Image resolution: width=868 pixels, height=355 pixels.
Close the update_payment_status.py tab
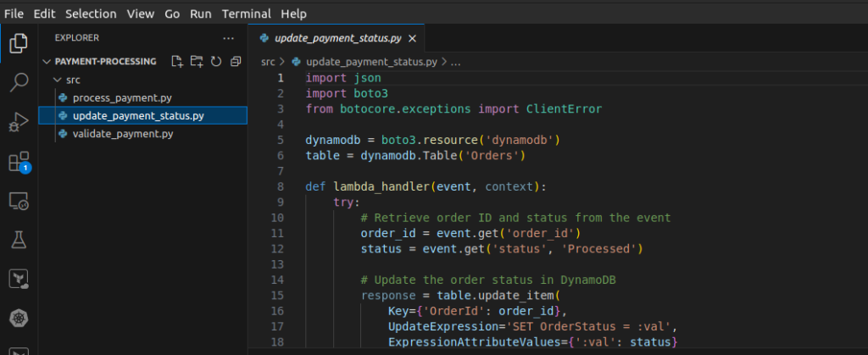pyautogui.click(x=412, y=38)
